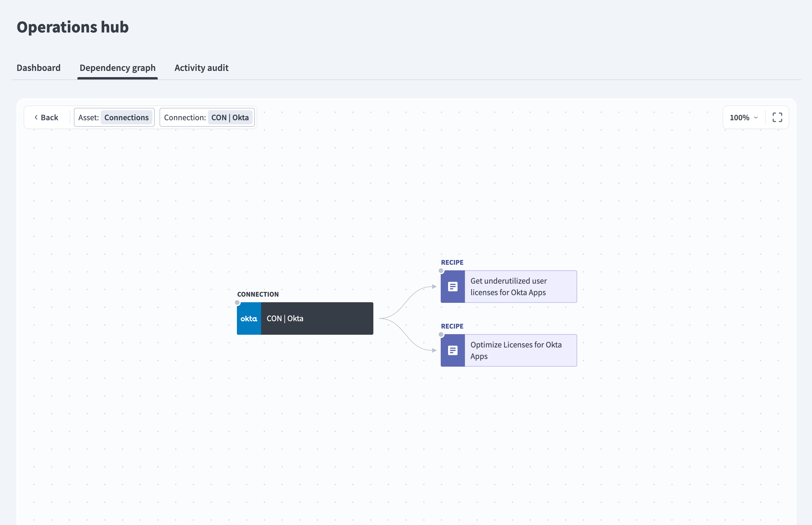The height and width of the screenshot is (525, 812).
Task: Switch to the Activity audit tab
Action: click(x=201, y=68)
